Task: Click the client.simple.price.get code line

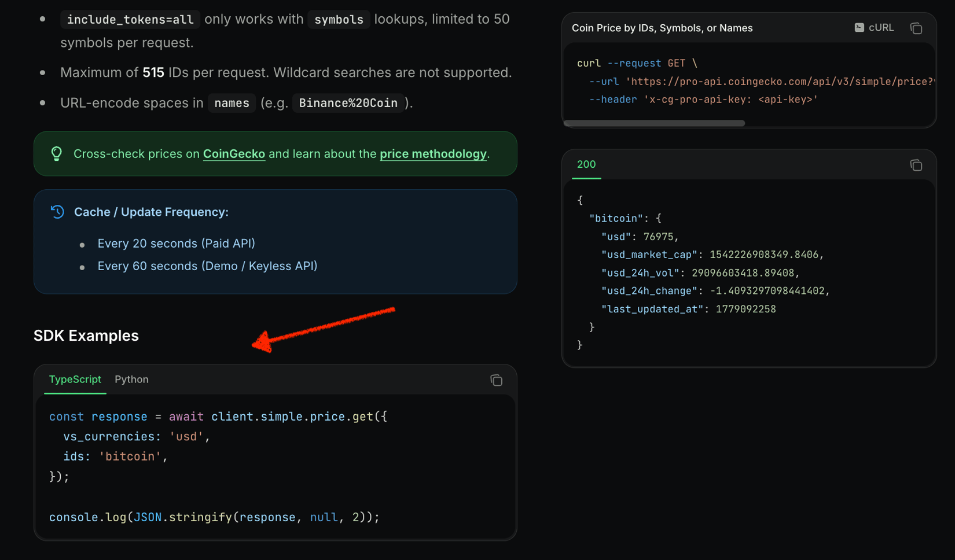Action: 218,417
